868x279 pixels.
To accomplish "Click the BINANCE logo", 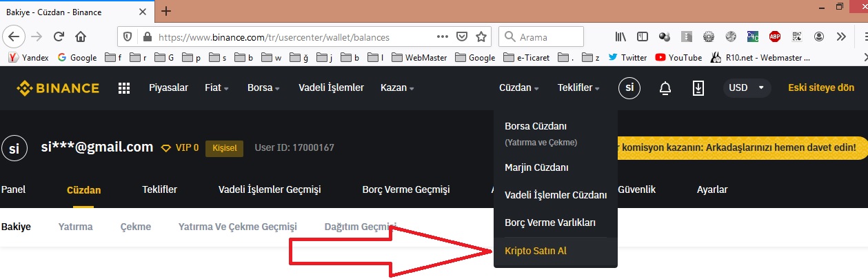I will click(x=58, y=87).
